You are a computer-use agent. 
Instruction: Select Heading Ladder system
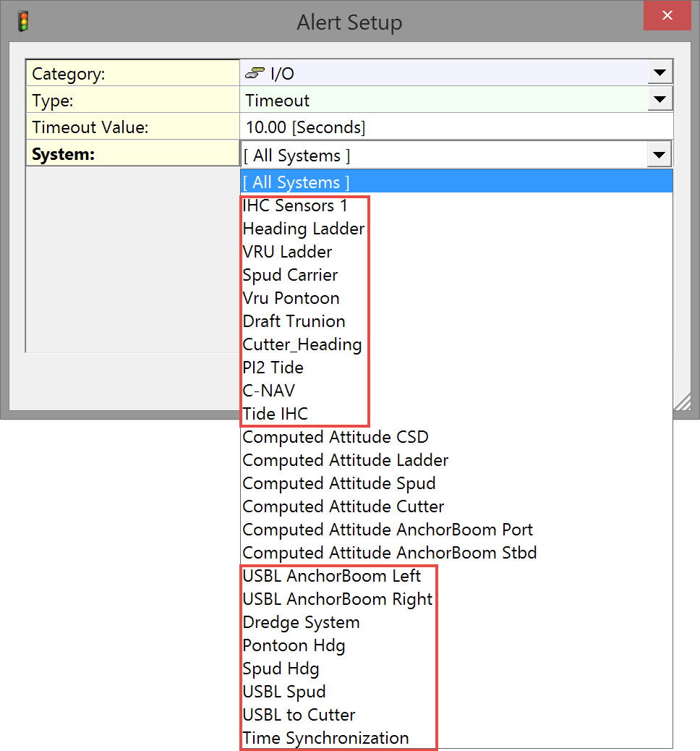click(x=304, y=229)
